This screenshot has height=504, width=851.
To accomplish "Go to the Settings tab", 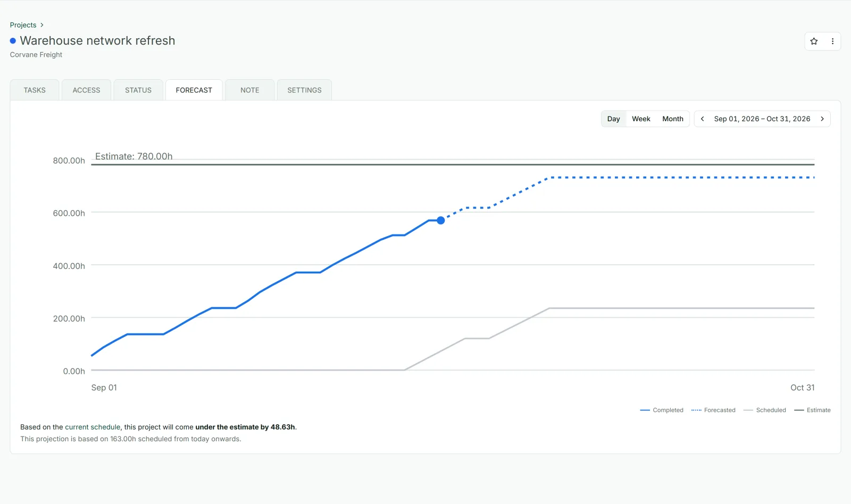I will [x=304, y=90].
